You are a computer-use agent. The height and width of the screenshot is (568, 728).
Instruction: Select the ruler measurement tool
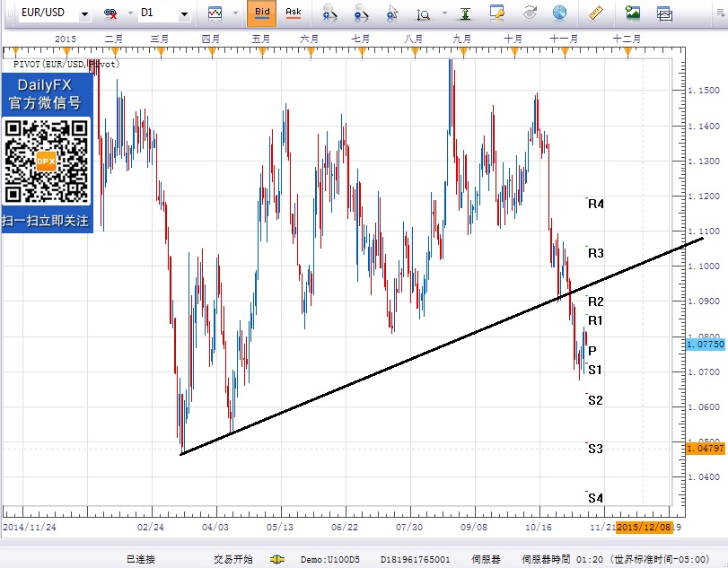pyautogui.click(x=596, y=13)
